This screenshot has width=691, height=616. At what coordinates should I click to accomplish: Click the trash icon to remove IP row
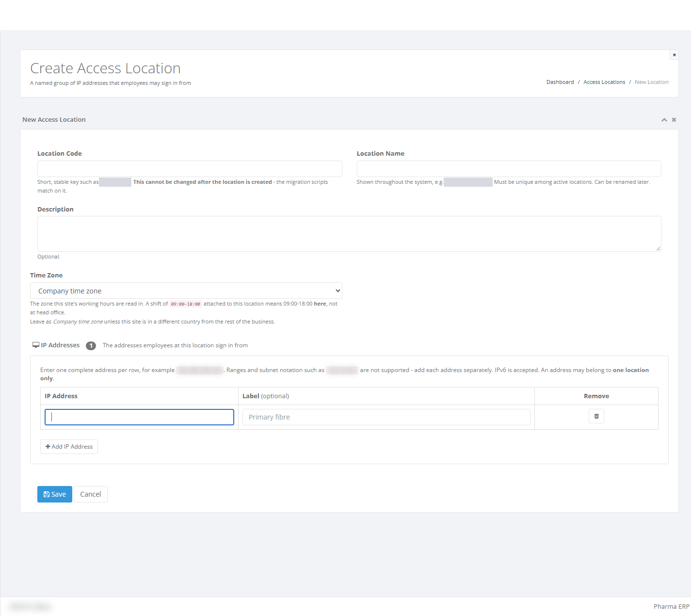(x=596, y=416)
